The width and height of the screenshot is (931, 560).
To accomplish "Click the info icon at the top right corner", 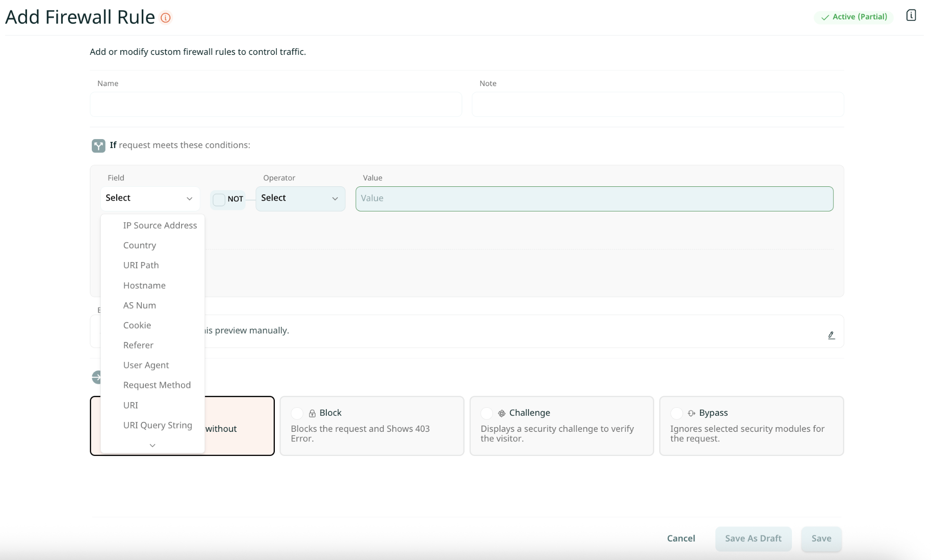I will pyautogui.click(x=911, y=15).
